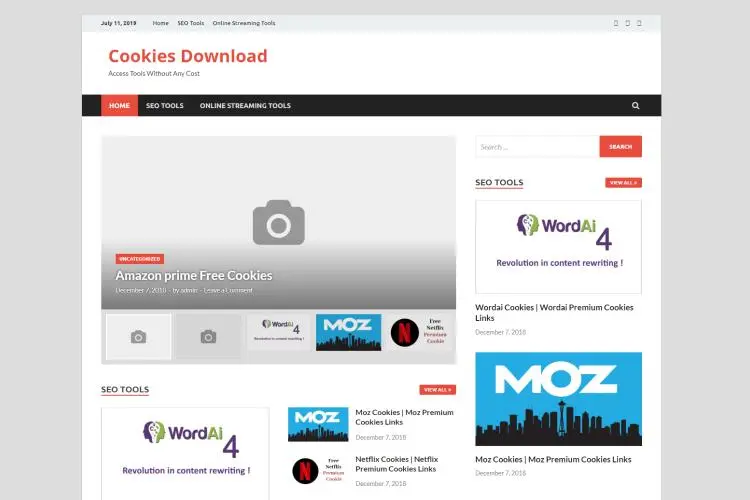Click Home link in the top bar
This screenshot has width=750, height=500.
coord(161,23)
